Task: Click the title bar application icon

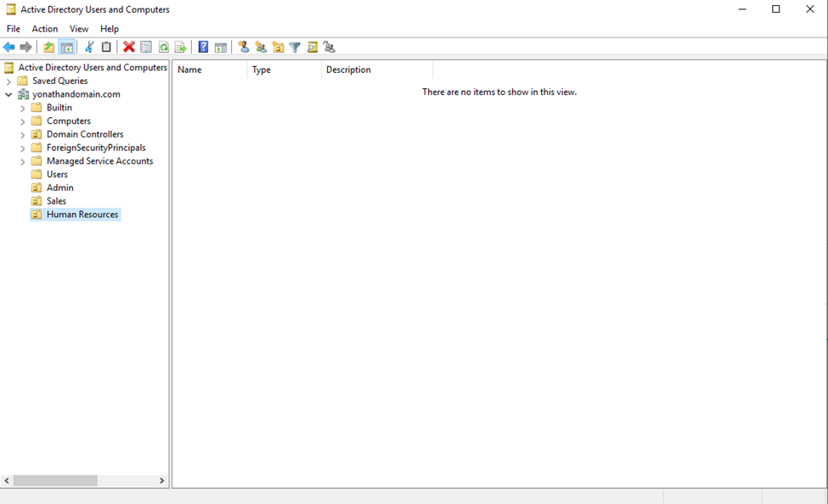Action: pyautogui.click(x=10, y=9)
